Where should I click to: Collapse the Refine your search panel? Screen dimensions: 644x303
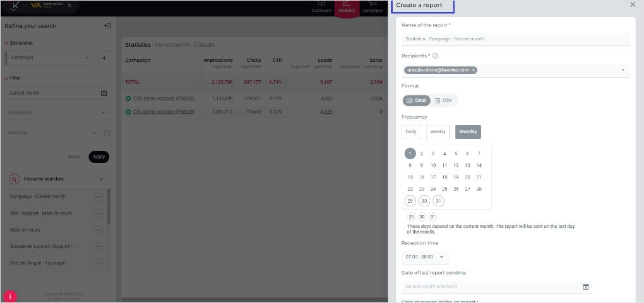(x=107, y=26)
